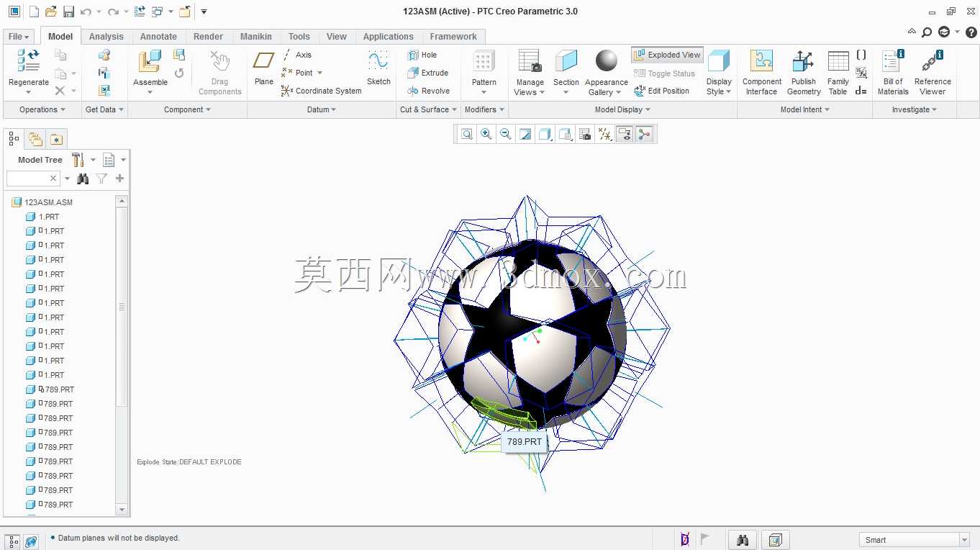
Task: Open the Sketch tool
Action: [x=378, y=68]
